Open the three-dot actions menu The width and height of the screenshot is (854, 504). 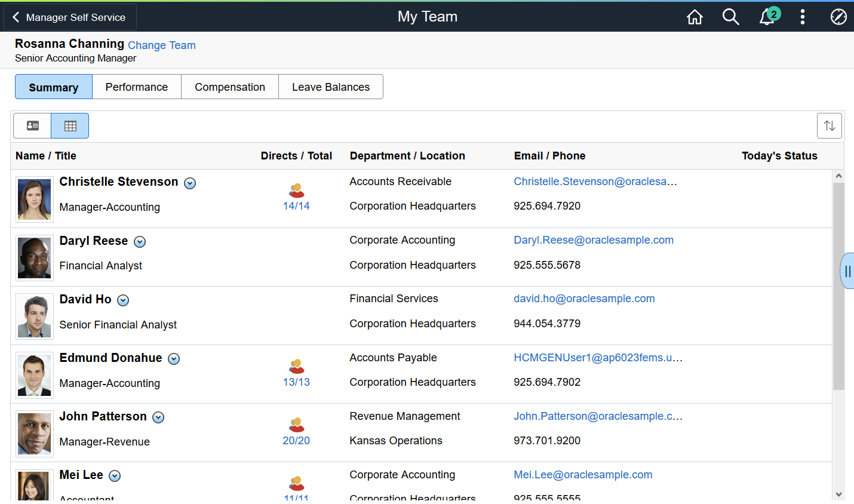point(803,17)
